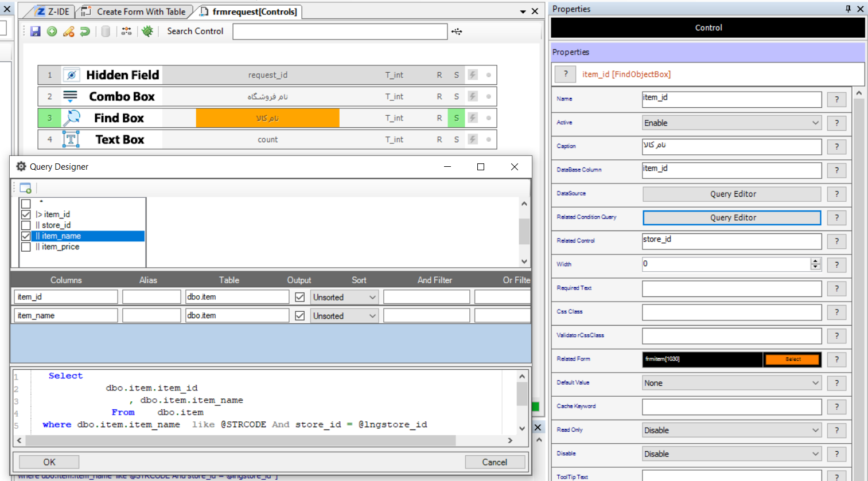The width and height of the screenshot is (868, 481).
Task: Click help question mark for Cache Keyword property
Action: coord(837,407)
